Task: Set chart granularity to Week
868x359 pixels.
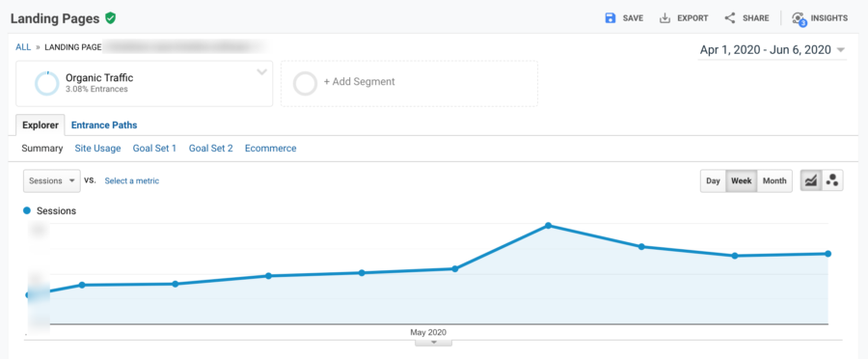Action: 742,180
